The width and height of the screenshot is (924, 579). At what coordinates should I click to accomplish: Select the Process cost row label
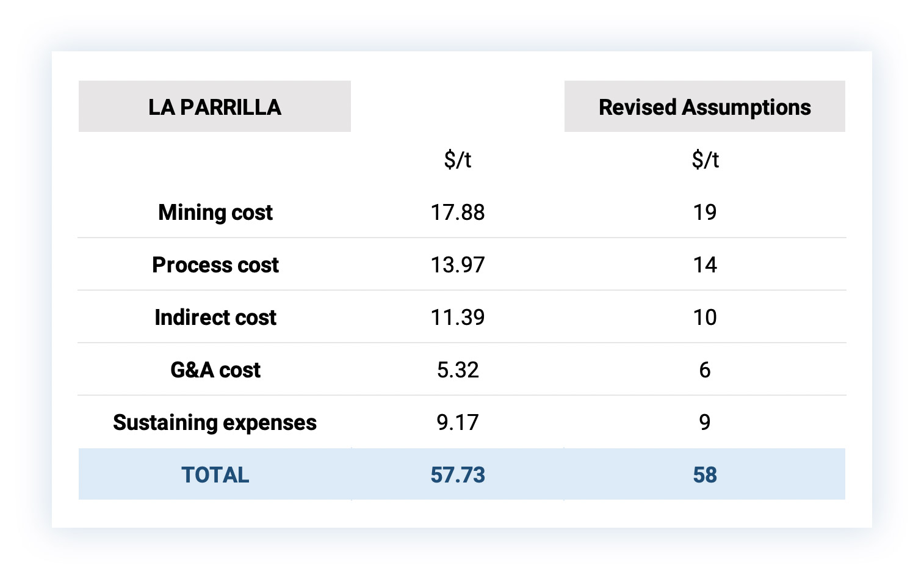[215, 265]
